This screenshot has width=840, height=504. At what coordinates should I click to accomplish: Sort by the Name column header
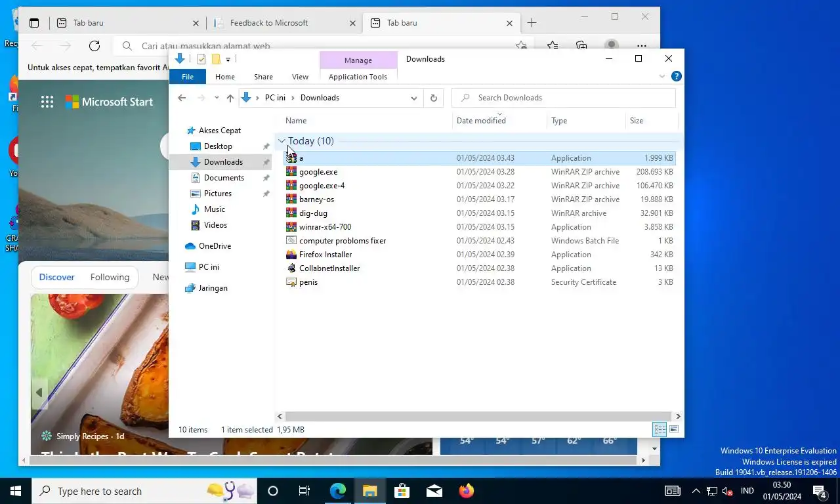[367, 121]
